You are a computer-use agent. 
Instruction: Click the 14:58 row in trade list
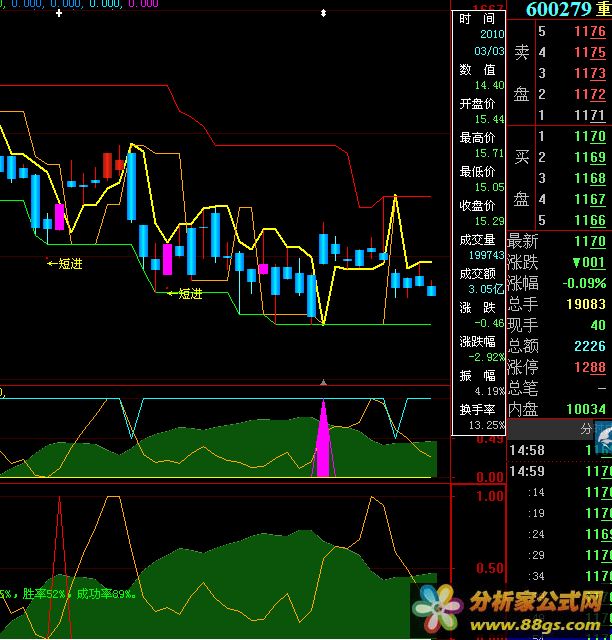tap(526, 451)
